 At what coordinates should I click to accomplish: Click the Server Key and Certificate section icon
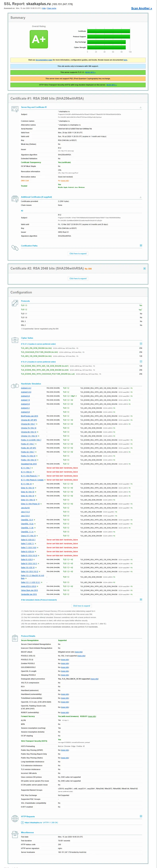(15, 109)
